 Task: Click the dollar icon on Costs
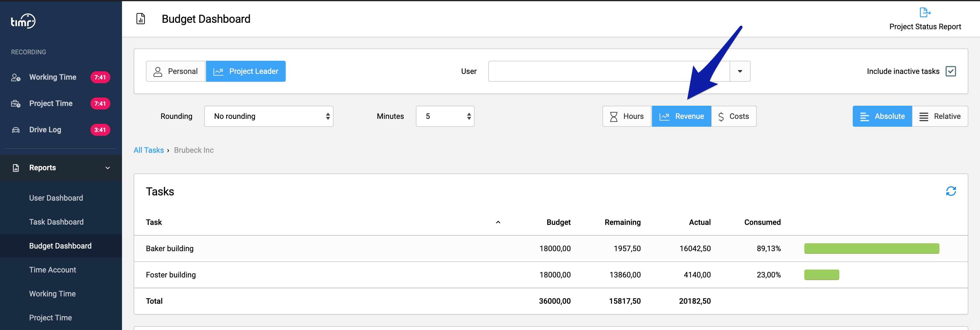721,117
